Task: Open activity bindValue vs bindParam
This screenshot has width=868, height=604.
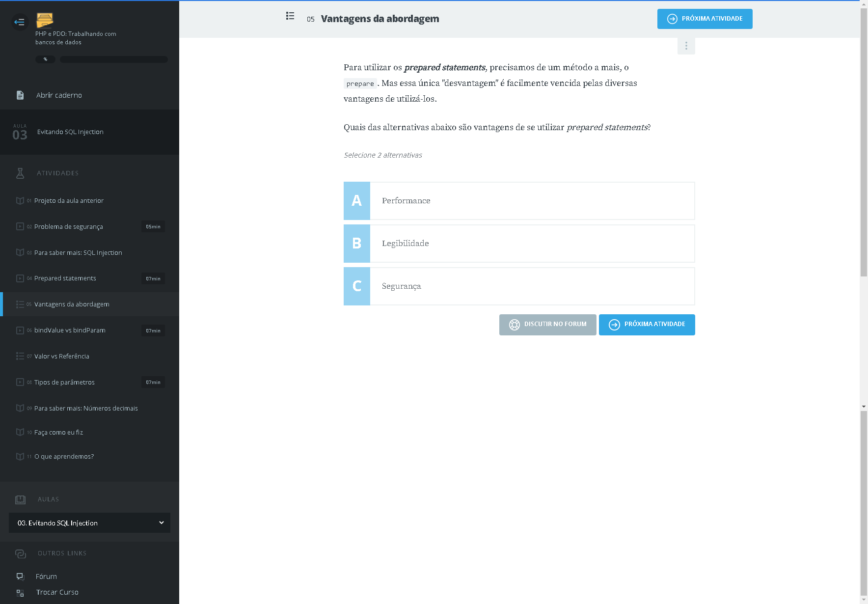Action: coord(70,330)
